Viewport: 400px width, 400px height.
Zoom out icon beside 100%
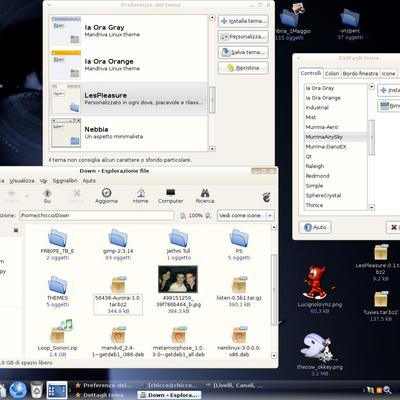(183, 216)
